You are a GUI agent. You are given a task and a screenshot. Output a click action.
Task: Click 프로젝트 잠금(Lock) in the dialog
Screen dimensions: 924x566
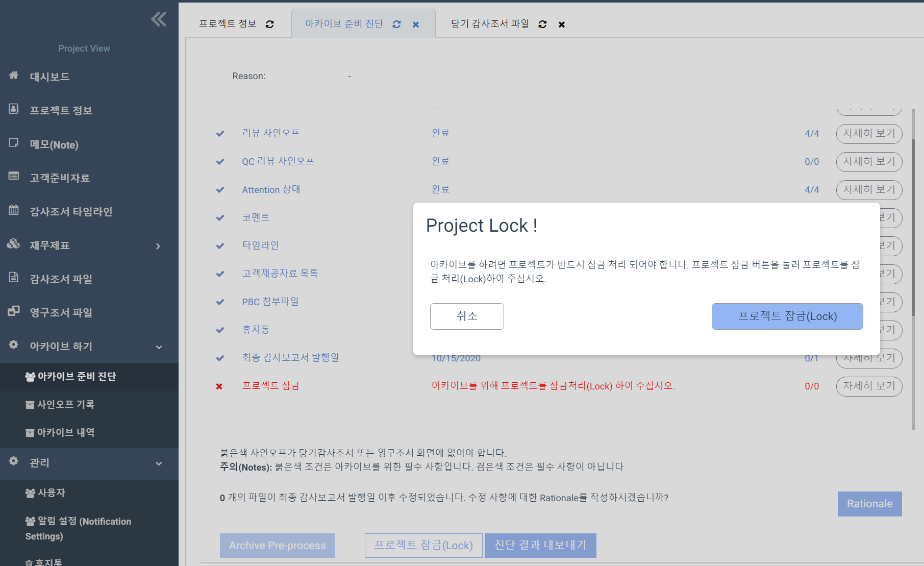[787, 316]
